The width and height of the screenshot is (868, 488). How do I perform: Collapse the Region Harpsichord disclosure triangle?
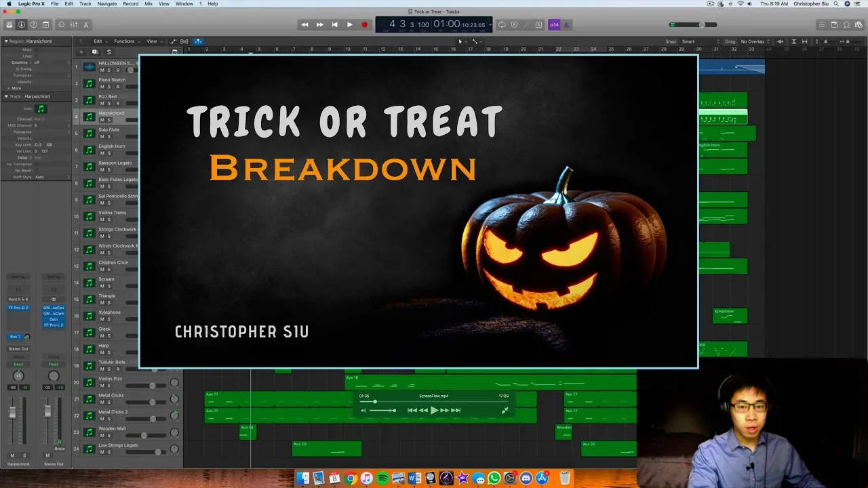click(6, 41)
